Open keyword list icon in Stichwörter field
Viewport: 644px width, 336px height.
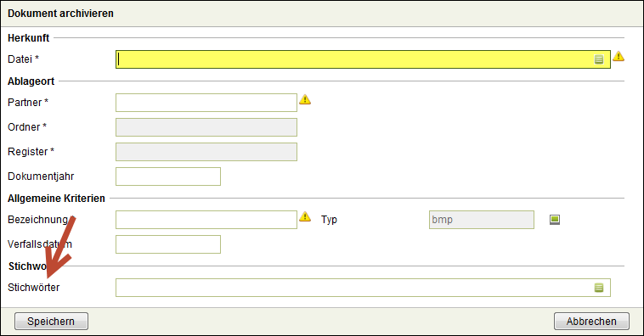click(x=598, y=288)
